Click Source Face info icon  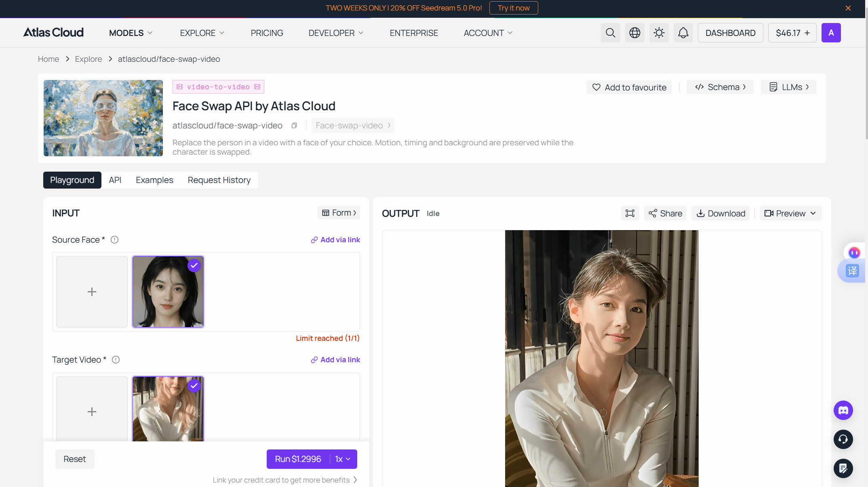[x=115, y=240]
